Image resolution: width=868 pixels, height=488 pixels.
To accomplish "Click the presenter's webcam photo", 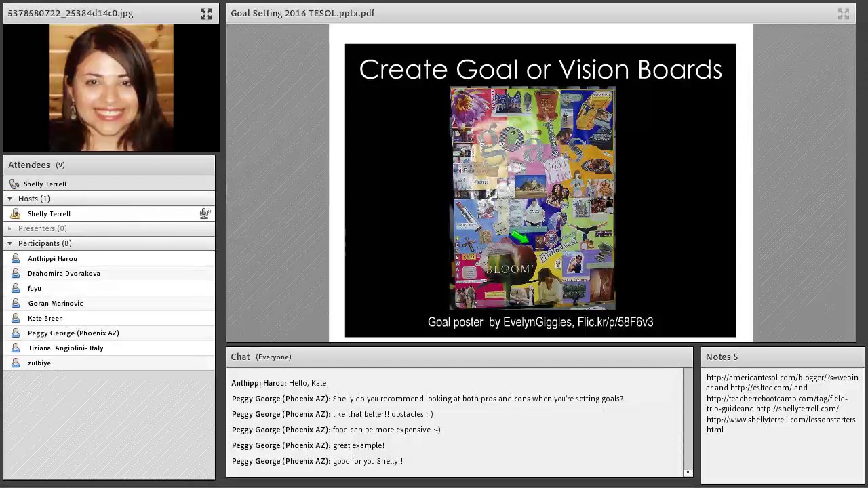I will pos(111,88).
